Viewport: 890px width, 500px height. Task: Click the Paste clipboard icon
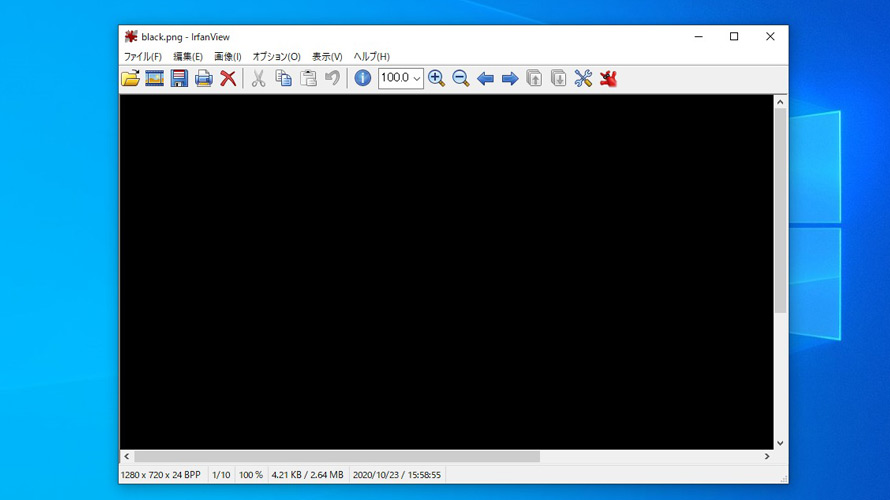coord(308,78)
